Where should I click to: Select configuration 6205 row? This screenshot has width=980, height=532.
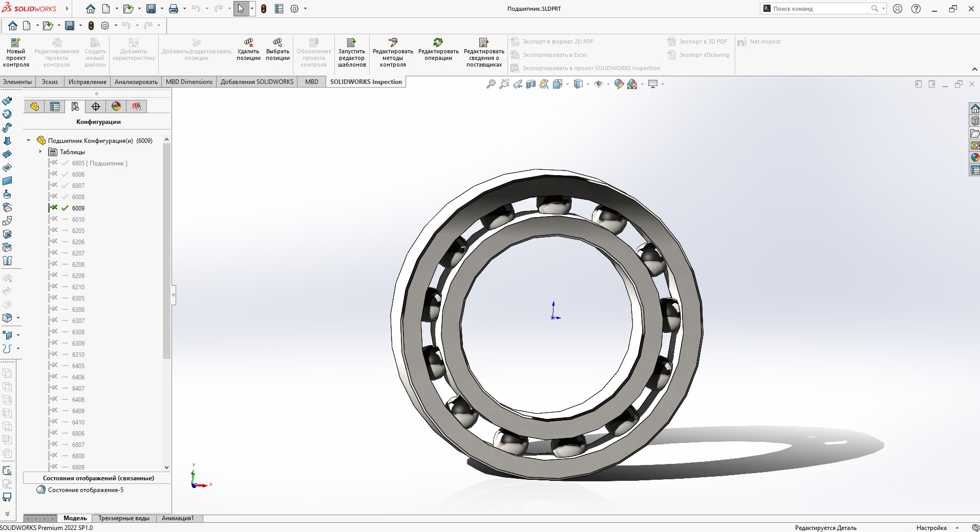coord(78,230)
